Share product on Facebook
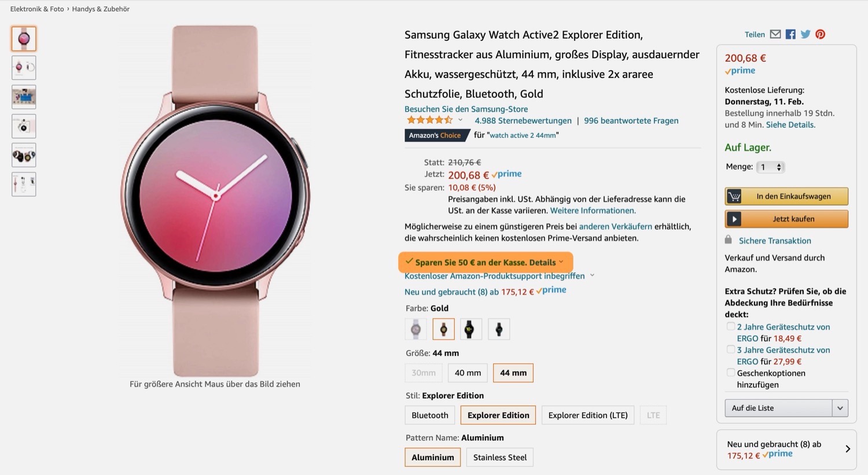This screenshot has width=868, height=475. tap(790, 34)
